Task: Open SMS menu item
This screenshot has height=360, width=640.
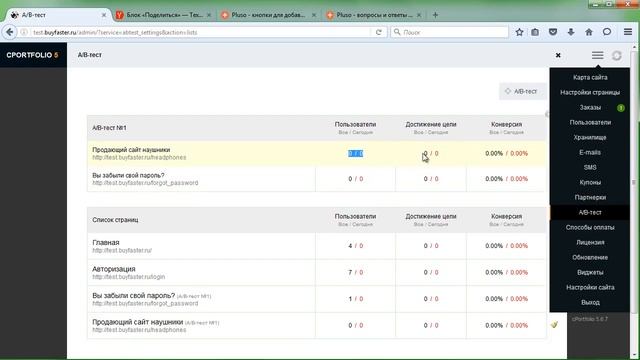Action: click(590, 167)
